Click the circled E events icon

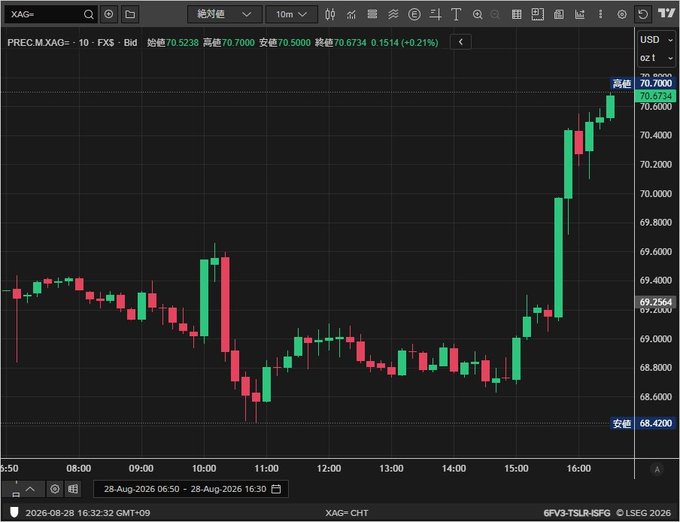pyautogui.click(x=414, y=14)
